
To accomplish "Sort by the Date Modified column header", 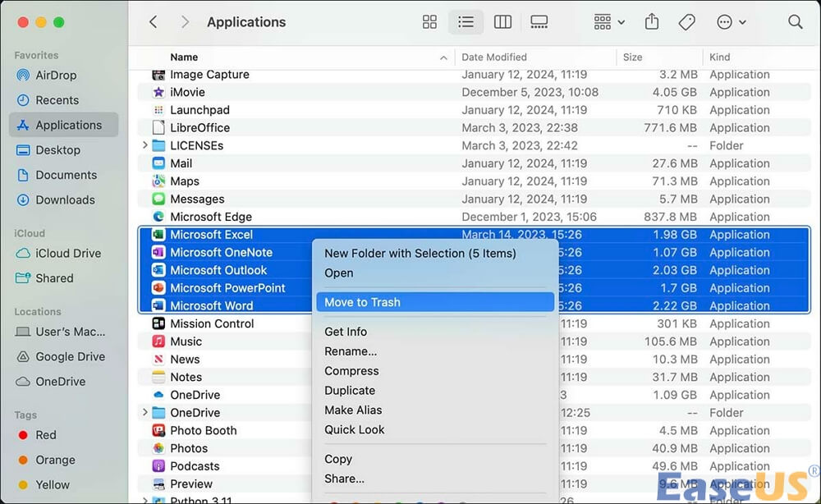I will (x=494, y=57).
